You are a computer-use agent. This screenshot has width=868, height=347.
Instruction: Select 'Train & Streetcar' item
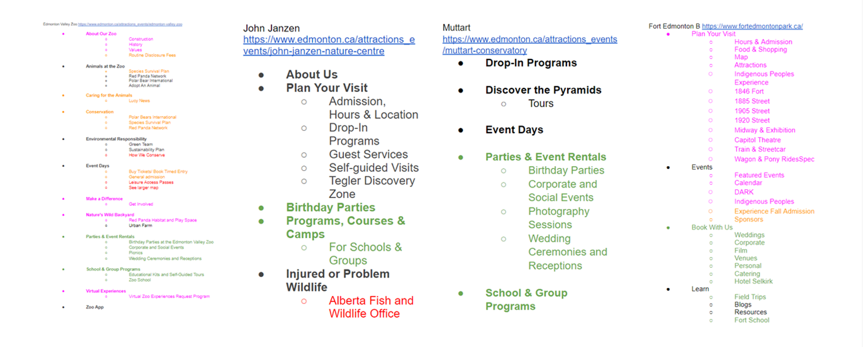[759, 149]
